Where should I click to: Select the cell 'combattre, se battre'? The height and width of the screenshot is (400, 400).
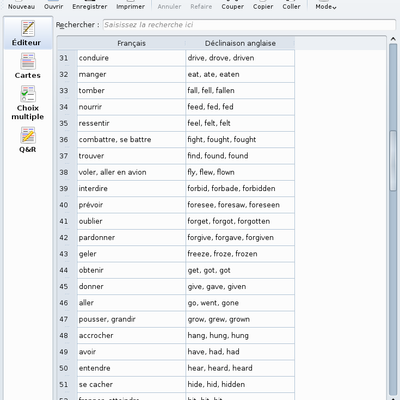131,140
